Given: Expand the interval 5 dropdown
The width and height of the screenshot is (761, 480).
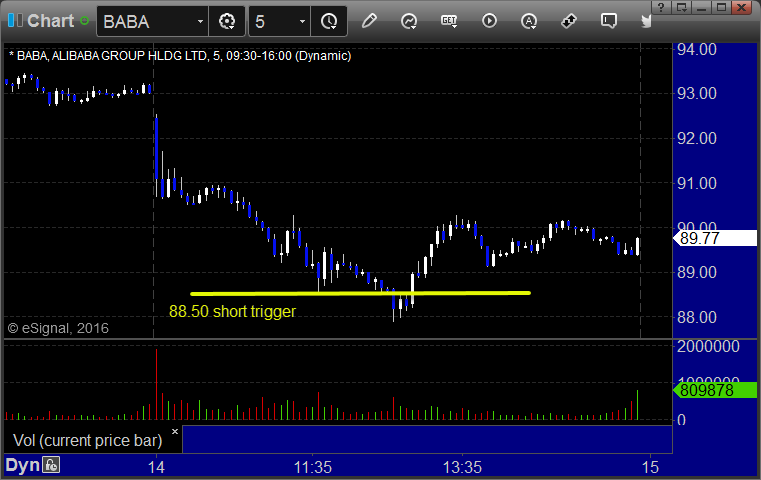Looking at the screenshot, I should click(x=302, y=21).
